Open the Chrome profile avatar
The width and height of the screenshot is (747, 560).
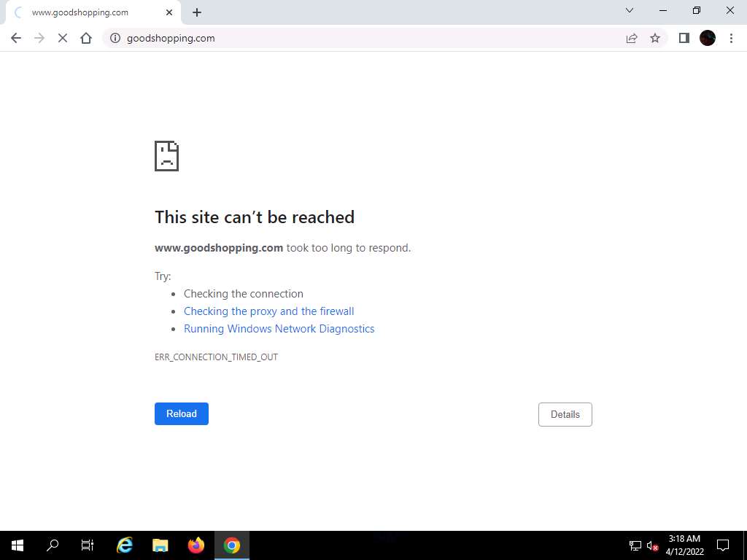(x=708, y=38)
